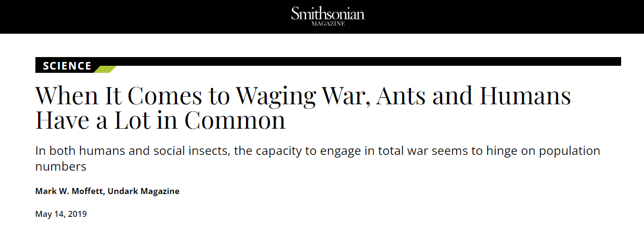Click the green accent beside SCIENCE

tap(105, 69)
